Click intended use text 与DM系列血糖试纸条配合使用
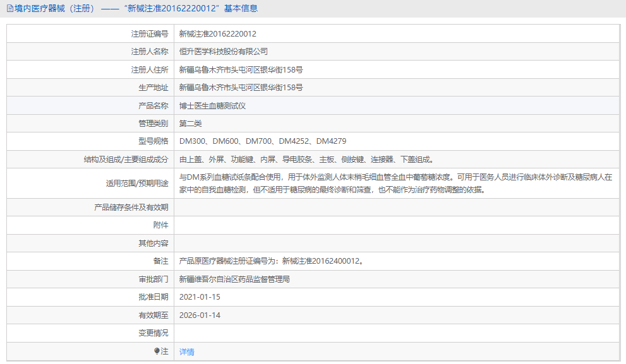This screenshot has width=626, height=364. pos(231,177)
